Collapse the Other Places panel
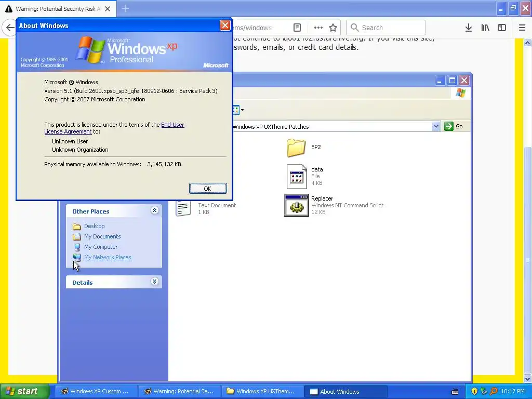Image resolution: width=532 pixels, height=399 pixels. click(x=154, y=210)
